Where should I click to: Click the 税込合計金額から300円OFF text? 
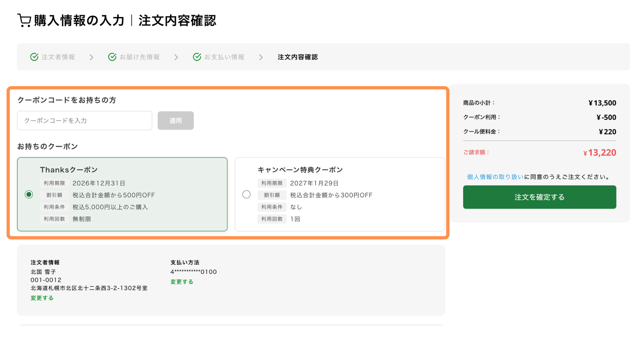pos(331,195)
